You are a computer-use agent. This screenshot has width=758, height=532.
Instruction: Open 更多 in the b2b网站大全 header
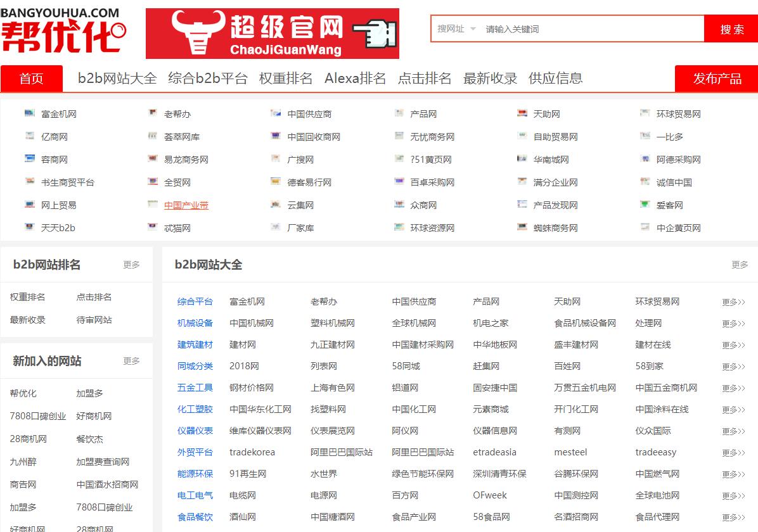(740, 264)
